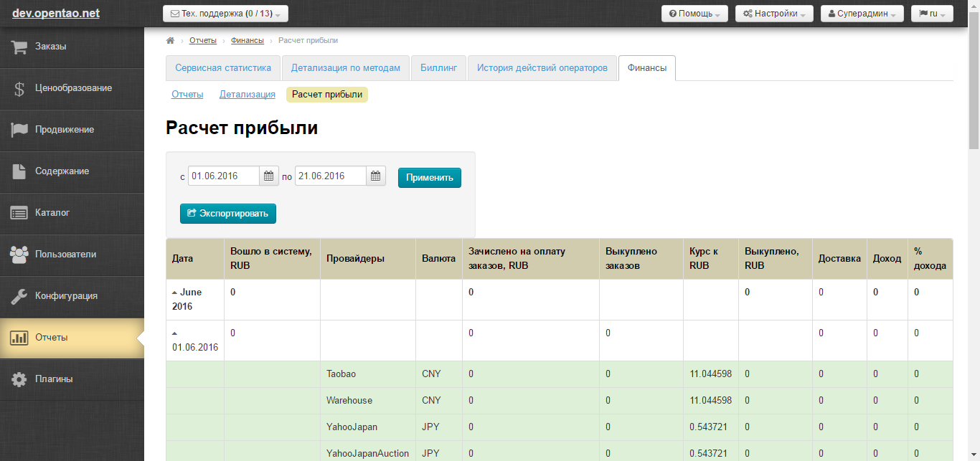Open the Настройки dropdown menu
Viewport: 980px width, 461px height.
(x=774, y=14)
